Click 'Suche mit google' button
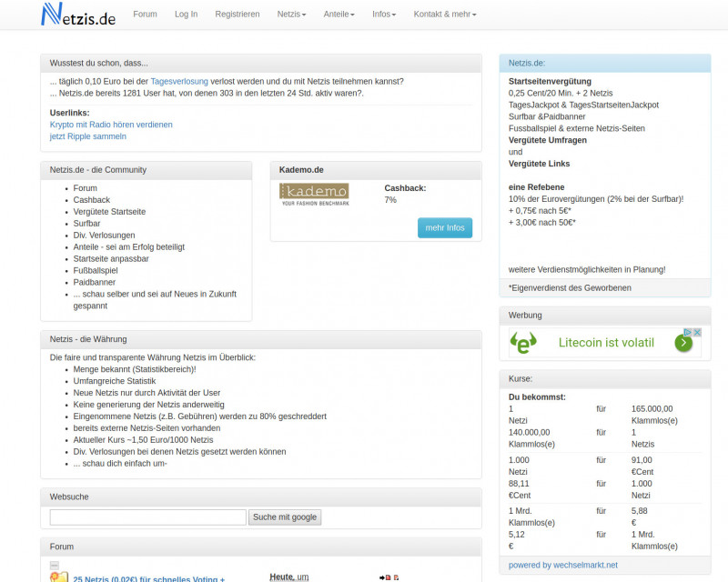728x582 pixels. [x=285, y=517]
